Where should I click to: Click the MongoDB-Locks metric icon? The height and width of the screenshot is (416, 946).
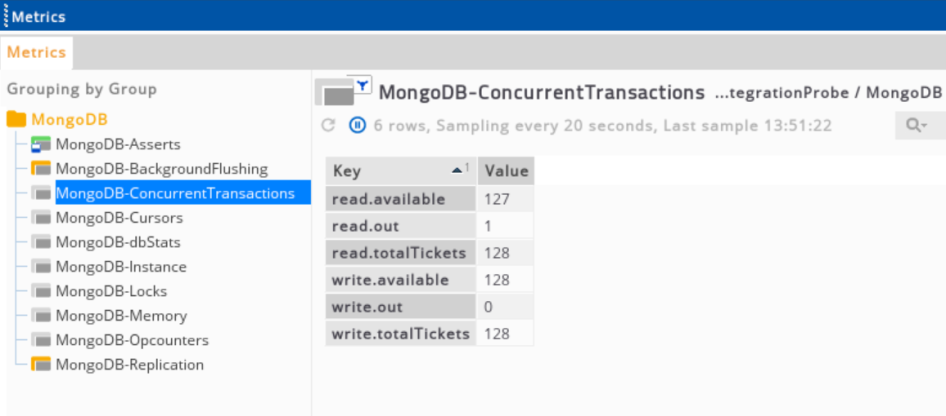[41, 291]
